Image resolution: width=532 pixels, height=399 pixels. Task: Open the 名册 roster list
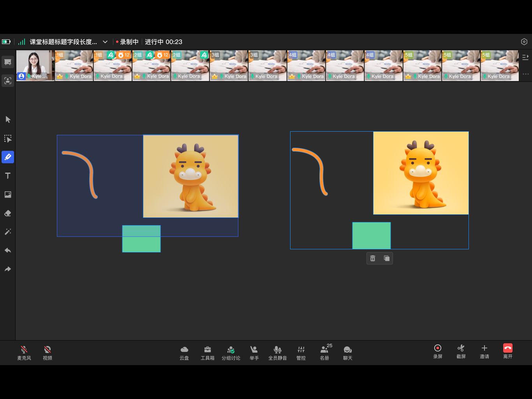(325, 352)
